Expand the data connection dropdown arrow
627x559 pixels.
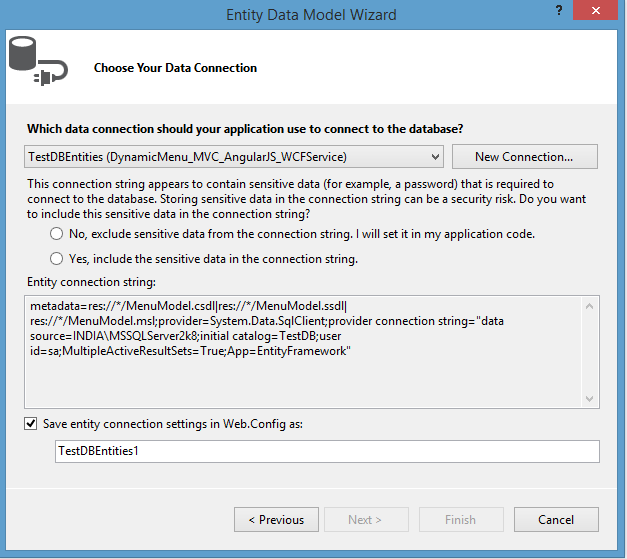(x=435, y=157)
